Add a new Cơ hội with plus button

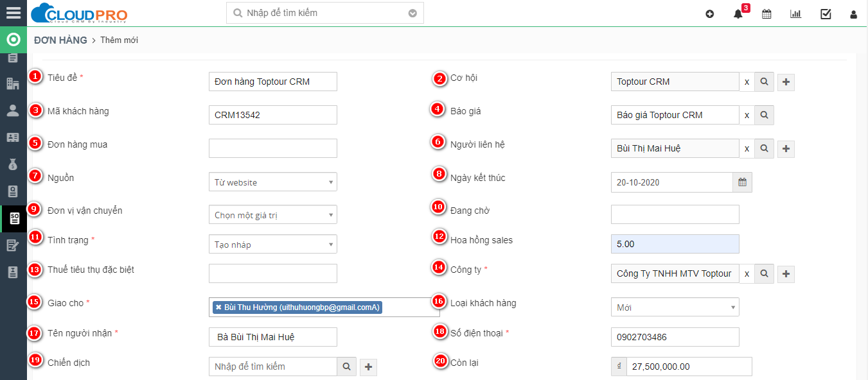point(786,82)
